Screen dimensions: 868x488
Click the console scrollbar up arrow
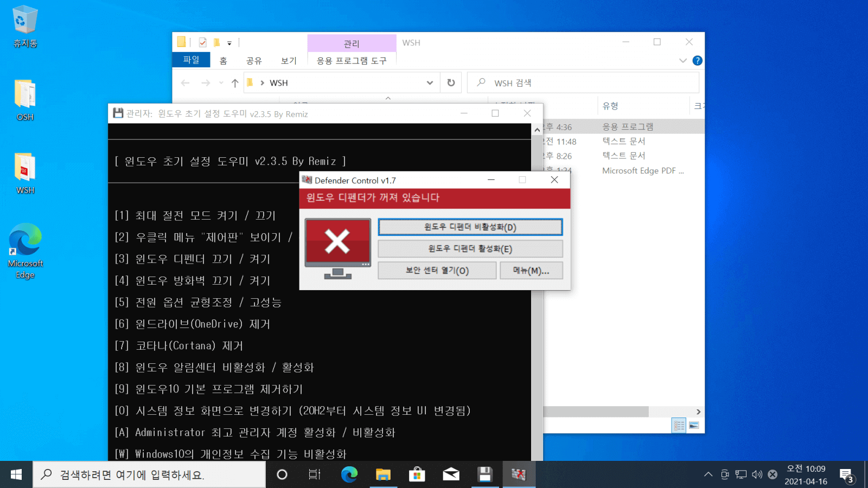(x=537, y=130)
